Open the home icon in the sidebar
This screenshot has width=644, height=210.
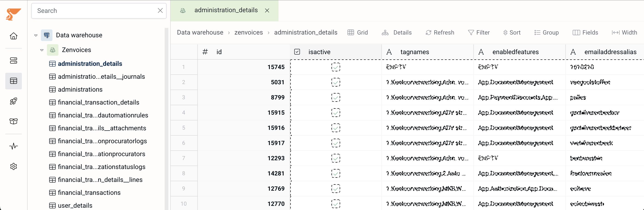[x=14, y=36]
